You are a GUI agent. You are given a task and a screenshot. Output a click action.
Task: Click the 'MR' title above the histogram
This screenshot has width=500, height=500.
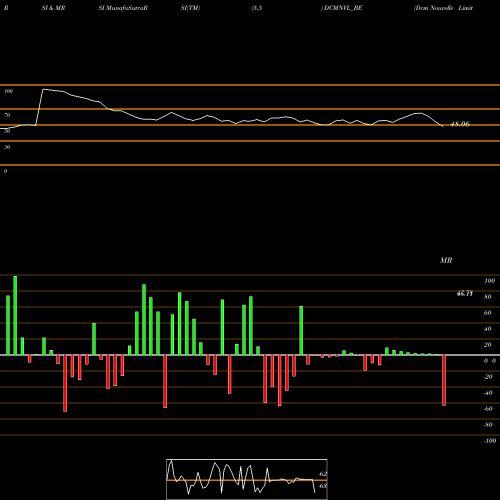coord(446,260)
